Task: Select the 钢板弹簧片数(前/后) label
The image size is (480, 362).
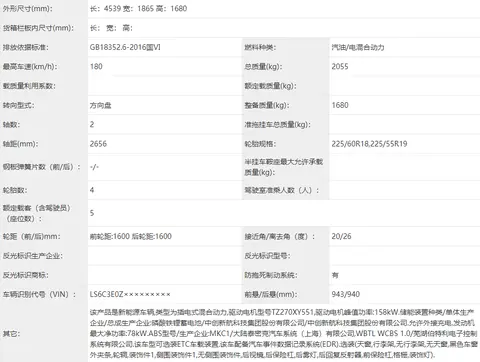Action: [42, 167]
